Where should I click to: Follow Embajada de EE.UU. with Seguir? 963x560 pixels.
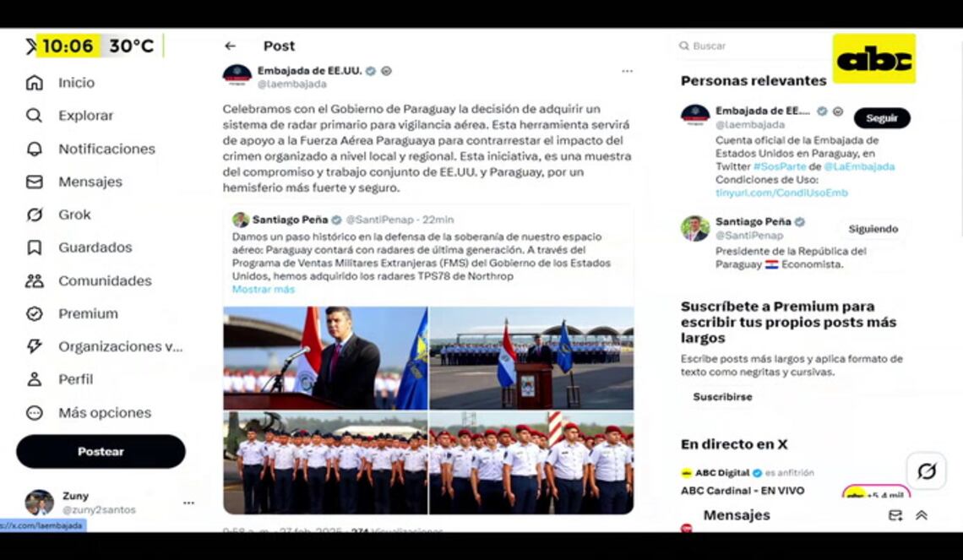point(882,118)
